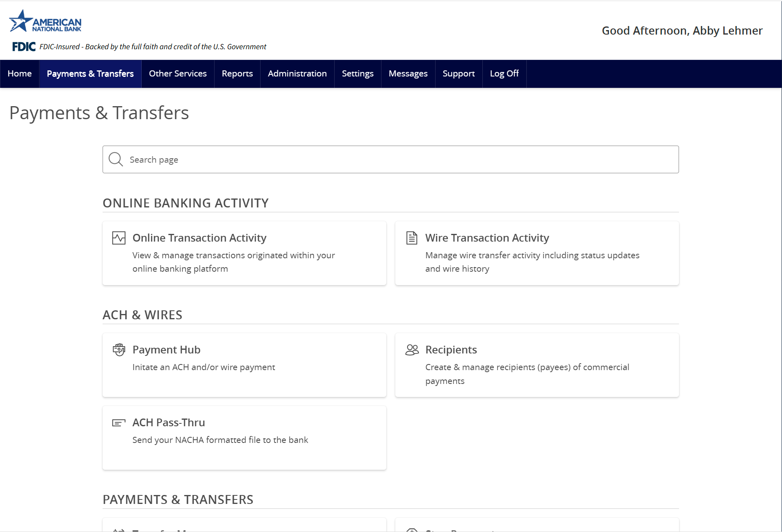Click the Online Transaction Activity chart icon
The height and width of the screenshot is (532, 782).
tap(118, 238)
